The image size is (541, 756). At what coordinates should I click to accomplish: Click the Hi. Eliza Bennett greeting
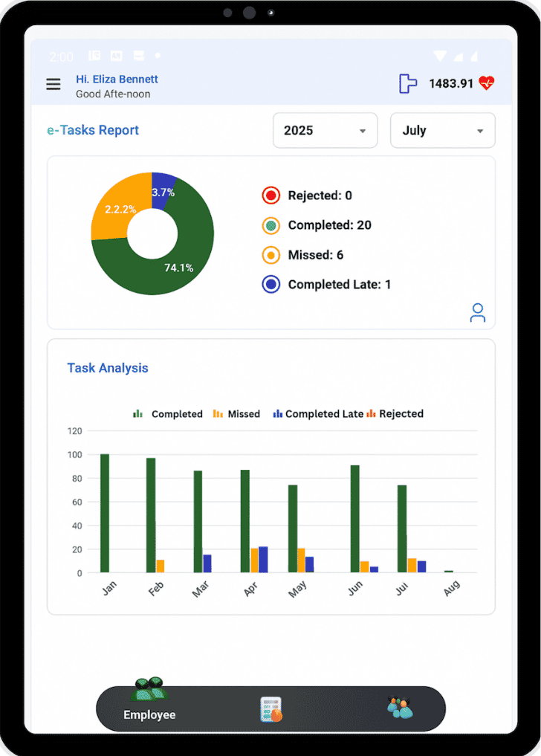(117, 79)
